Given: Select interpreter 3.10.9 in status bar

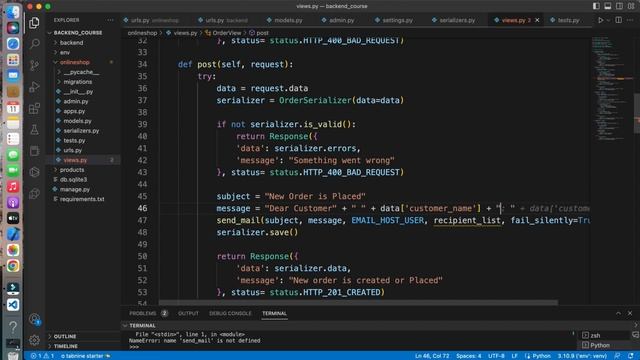Looking at the screenshot, I should click(582, 356).
